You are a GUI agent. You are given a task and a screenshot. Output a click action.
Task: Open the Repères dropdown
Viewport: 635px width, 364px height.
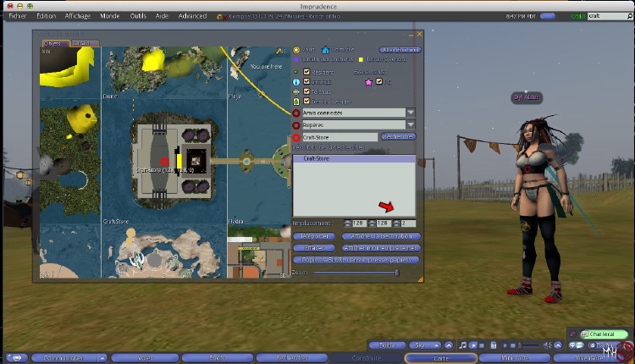[x=411, y=124]
